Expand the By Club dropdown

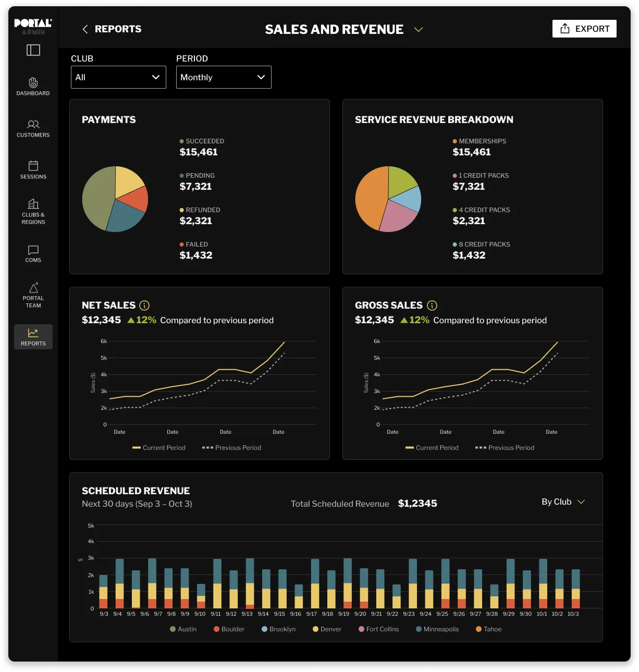tap(563, 502)
